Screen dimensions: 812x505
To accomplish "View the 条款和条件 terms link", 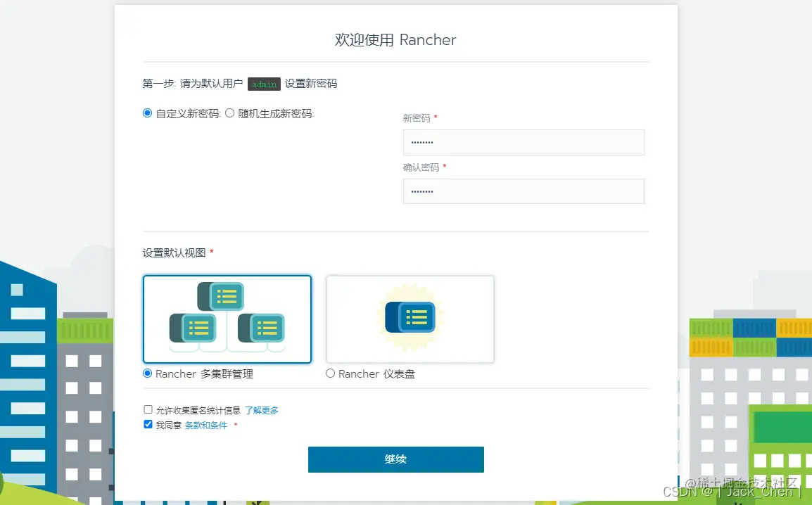I will (205, 424).
